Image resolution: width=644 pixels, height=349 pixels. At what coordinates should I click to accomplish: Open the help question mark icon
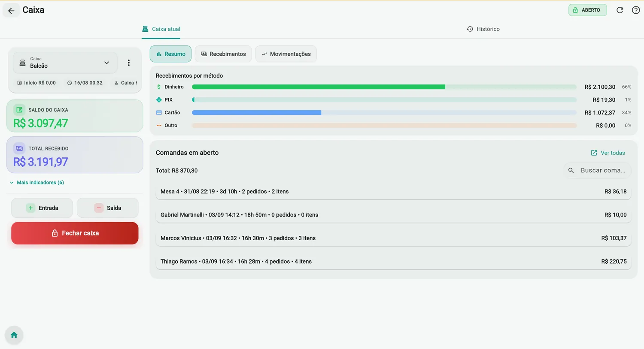tap(636, 10)
